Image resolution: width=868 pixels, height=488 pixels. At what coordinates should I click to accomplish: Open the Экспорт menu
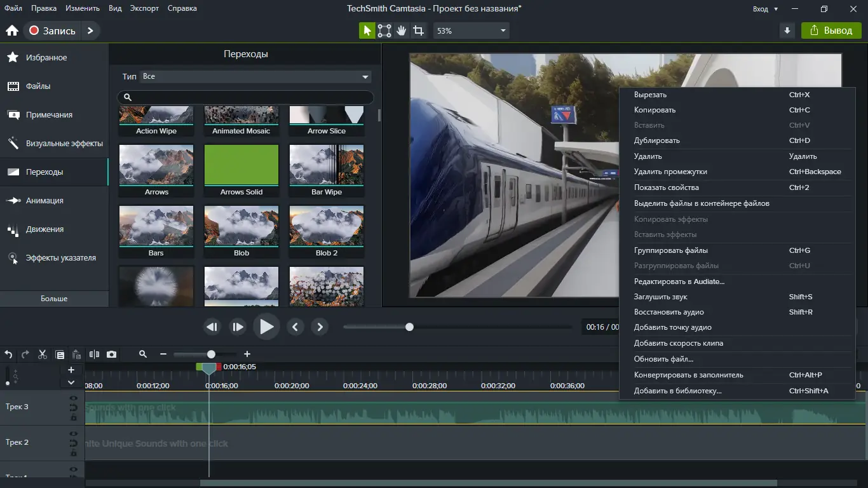tap(144, 8)
